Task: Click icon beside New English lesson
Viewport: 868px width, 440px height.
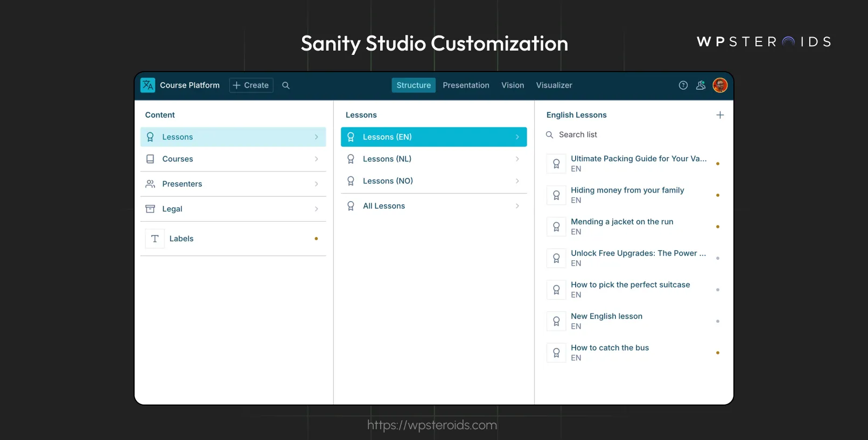Action: pyautogui.click(x=556, y=321)
